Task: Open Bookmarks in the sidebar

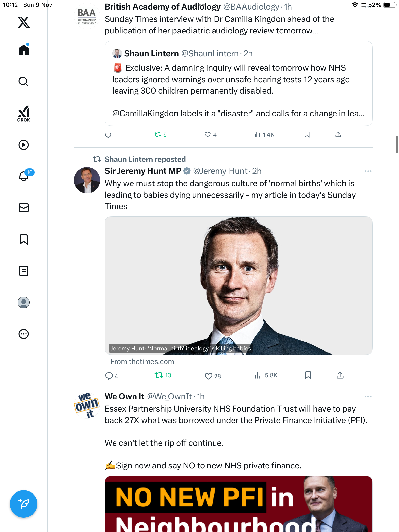Action: coord(24,239)
